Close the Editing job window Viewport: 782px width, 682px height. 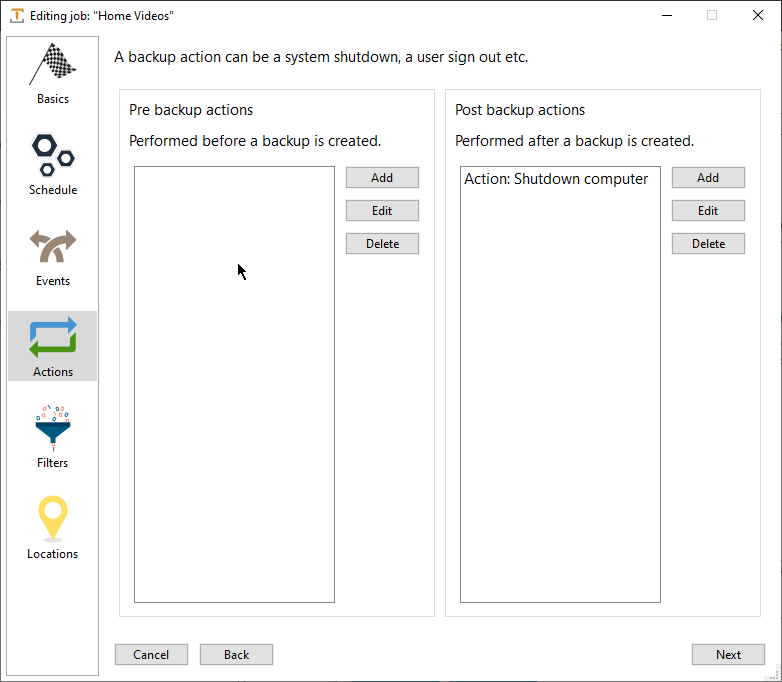point(758,15)
